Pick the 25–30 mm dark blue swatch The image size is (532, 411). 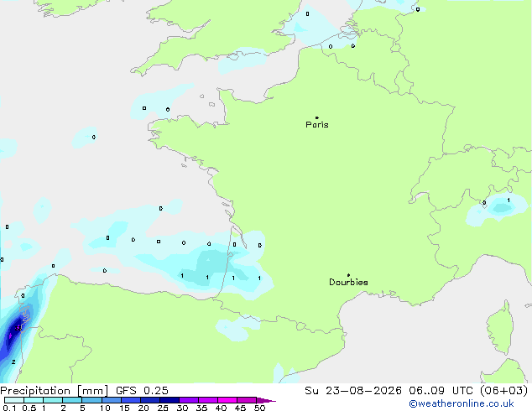tap(170, 400)
